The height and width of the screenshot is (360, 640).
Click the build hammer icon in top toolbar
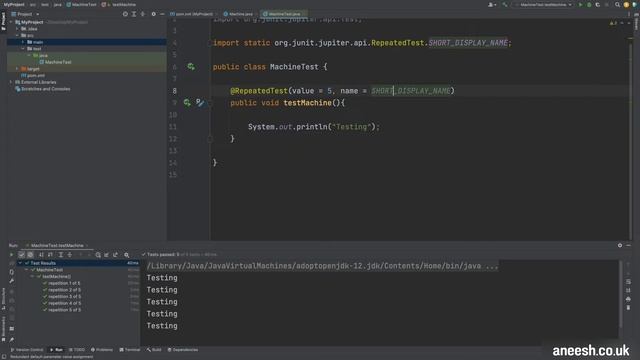(505, 5)
